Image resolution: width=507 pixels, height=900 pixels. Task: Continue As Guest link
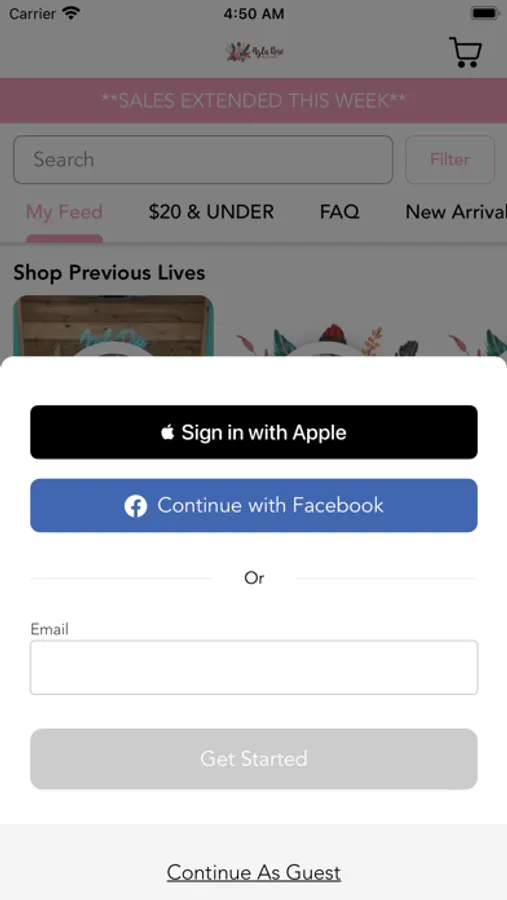(x=254, y=873)
